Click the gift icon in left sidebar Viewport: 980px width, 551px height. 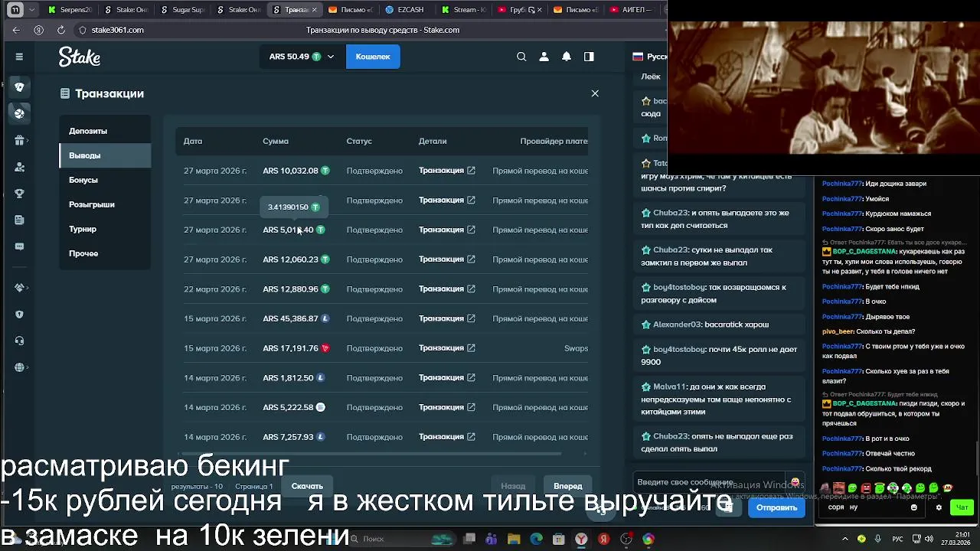pos(19,140)
